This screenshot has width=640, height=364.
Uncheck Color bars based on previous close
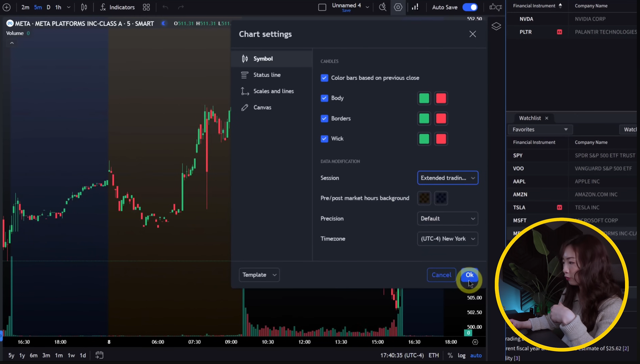(x=324, y=78)
